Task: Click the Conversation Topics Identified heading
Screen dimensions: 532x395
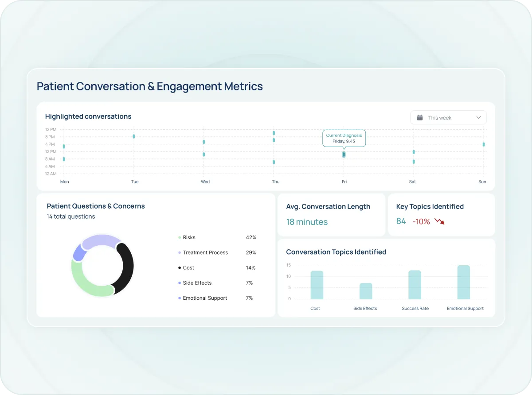Action: pos(336,252)
